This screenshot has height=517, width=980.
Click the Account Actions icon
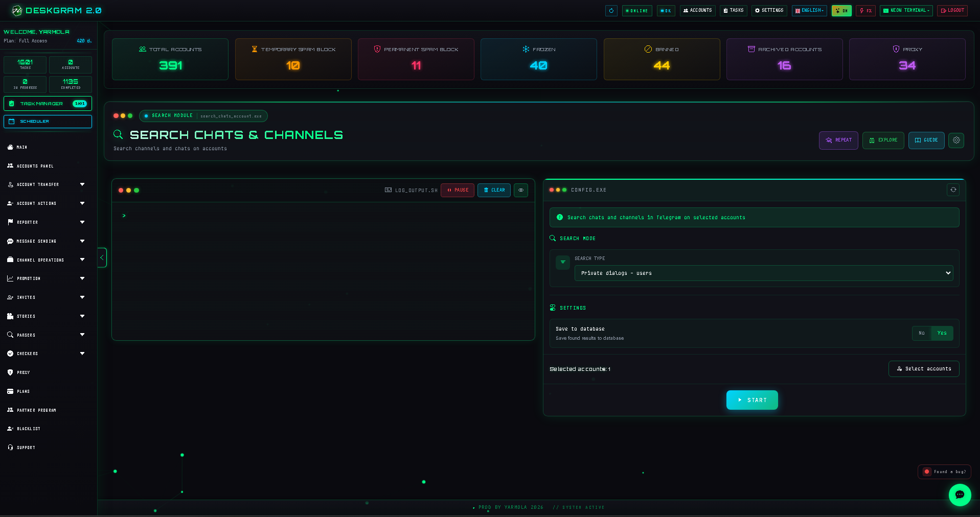pyautogui.click(x=10, y=203)
